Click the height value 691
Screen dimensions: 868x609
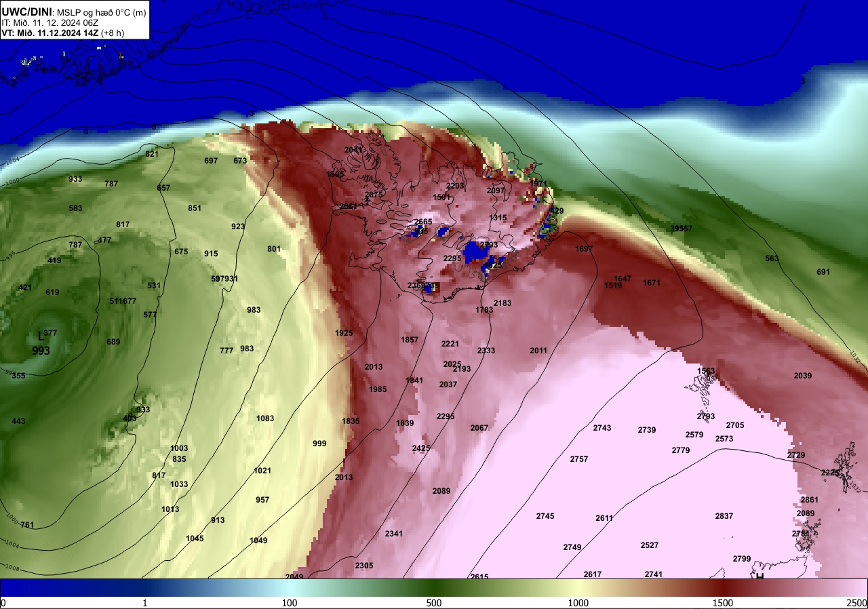[823, 272]
